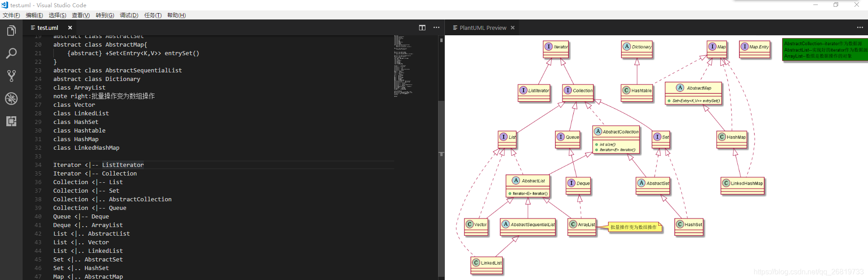Open the 编辑(E) menu
The height and width of the screenshot is (280, 868).
(34, 15)
